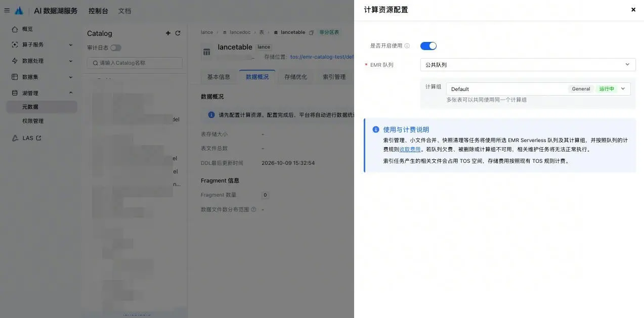Open 控制台 in the top navigation

pos(98,11)
